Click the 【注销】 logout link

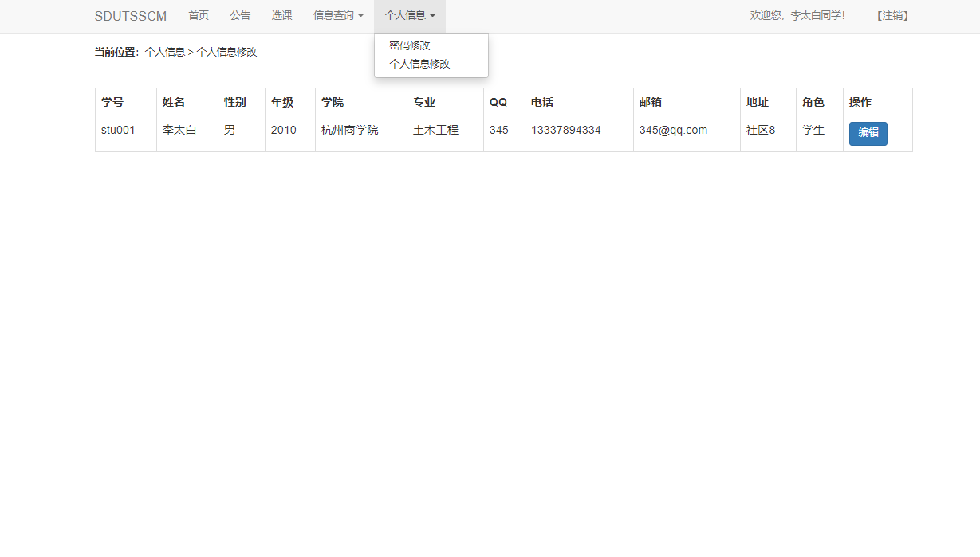click(x=891, y=14)
